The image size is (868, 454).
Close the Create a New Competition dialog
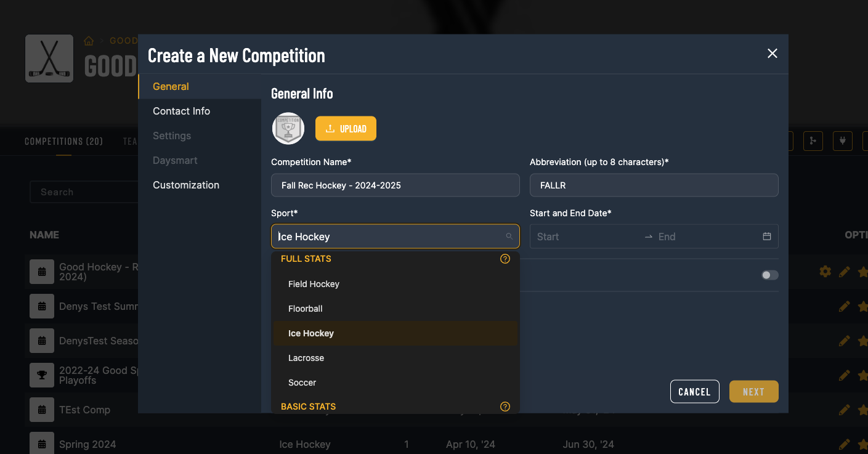click(x=773, y=54)
